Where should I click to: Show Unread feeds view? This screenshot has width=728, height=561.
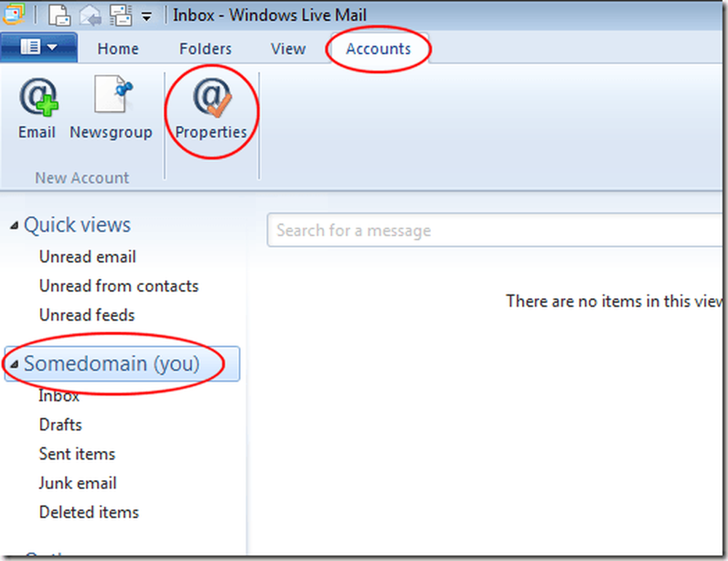(87, 315)
